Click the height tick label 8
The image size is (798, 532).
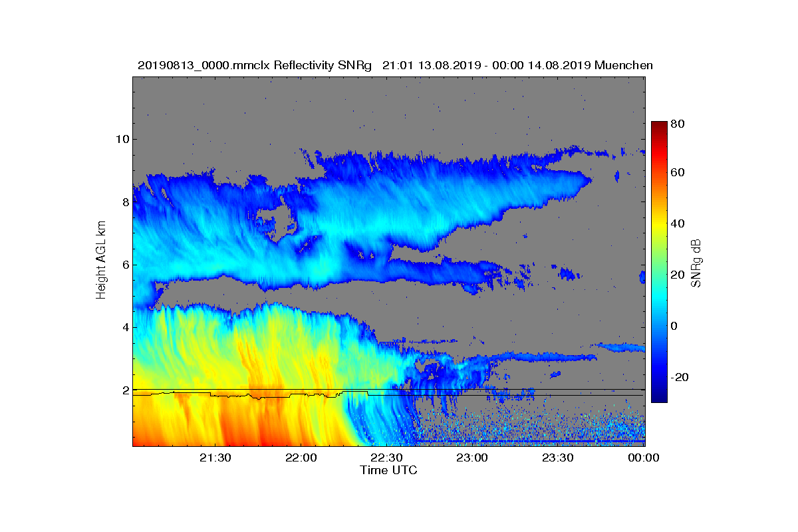[126, 202]
